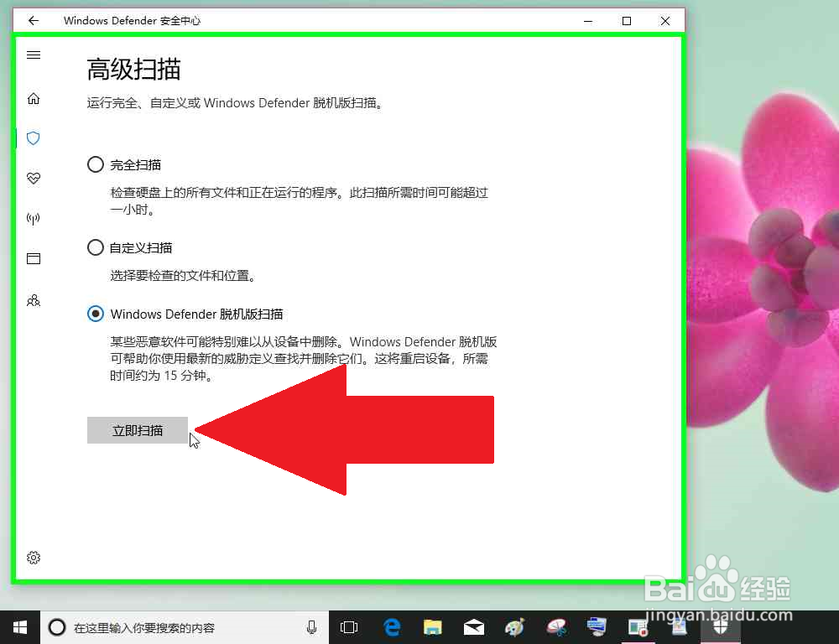Click the microphone icon in search box
This screenshot has height=644, width=839.
(312, 627)
